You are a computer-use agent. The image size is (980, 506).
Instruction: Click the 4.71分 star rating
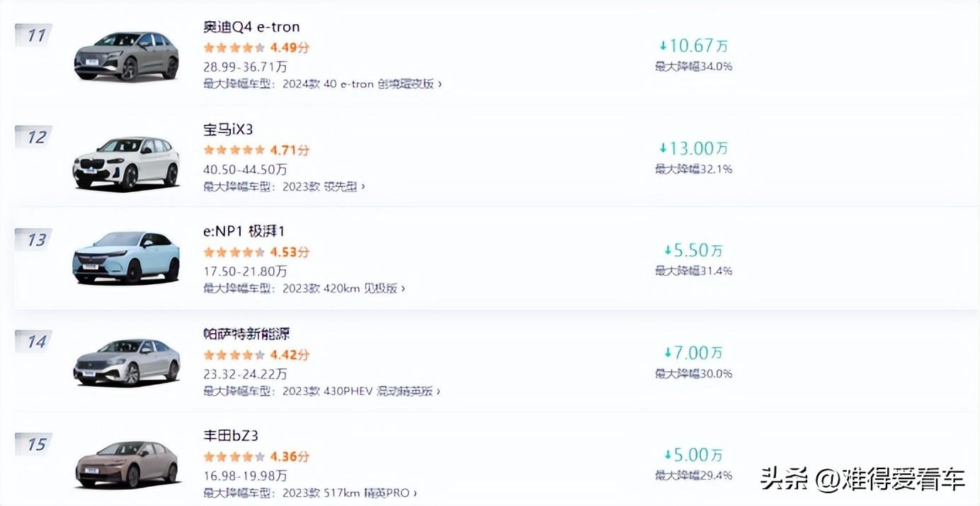tap(256, 150)
